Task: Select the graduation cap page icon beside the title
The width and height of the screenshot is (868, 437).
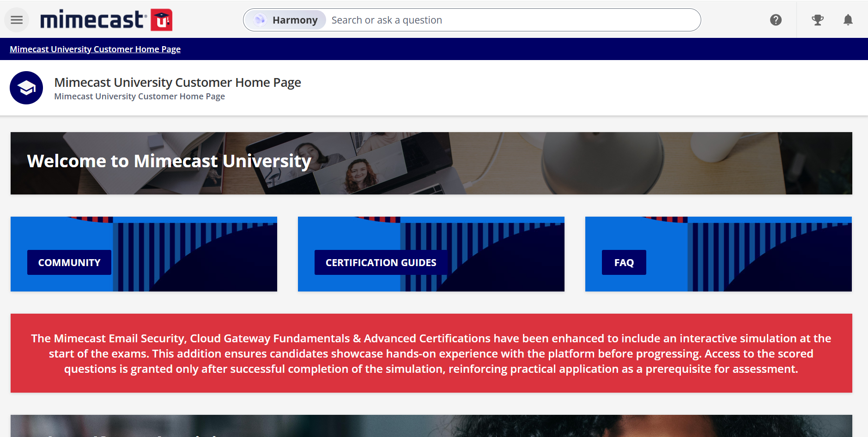Action: click(x=26, y=87)
